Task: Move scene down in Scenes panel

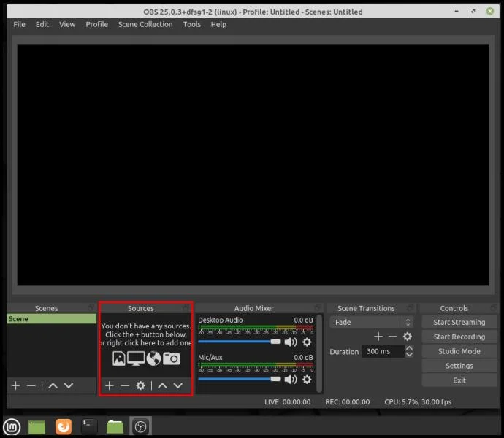Action: [69, 385]
